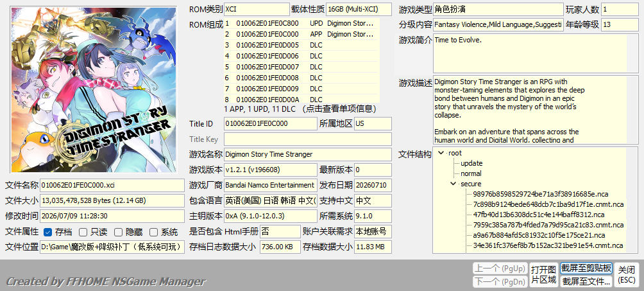The width and height of the screenshot is (644, 291).
Task: Select the update folder in file tree
Action: point(471,163)
